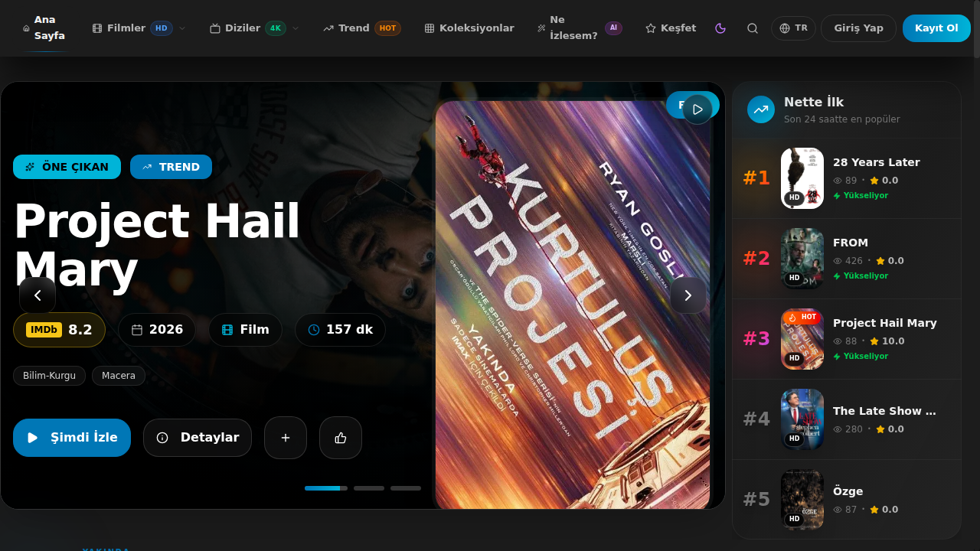Click the Kurtuluş Projesi poster image
Viewport: 980px width, 551px height.
coord(573,306)
